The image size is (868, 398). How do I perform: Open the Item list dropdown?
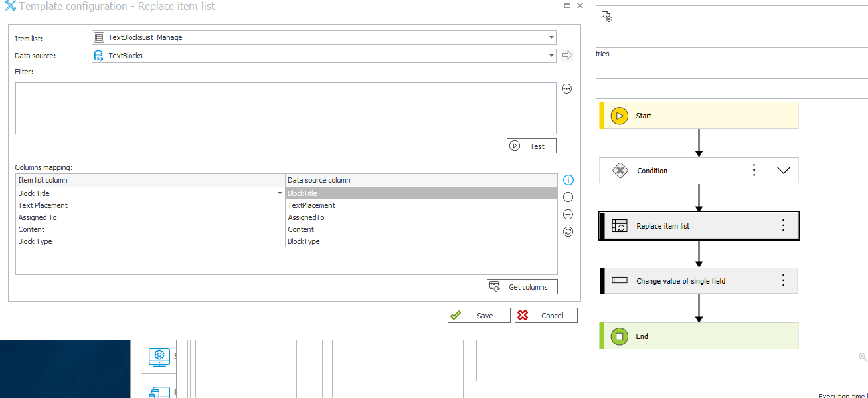[x=551, y=37]
